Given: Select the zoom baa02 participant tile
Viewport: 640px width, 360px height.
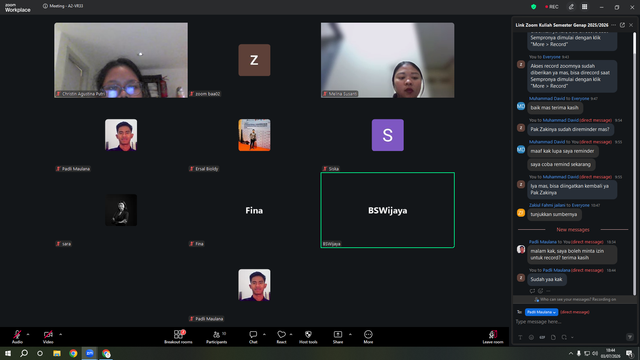Looking at the screenshot, I should (254, 60).
